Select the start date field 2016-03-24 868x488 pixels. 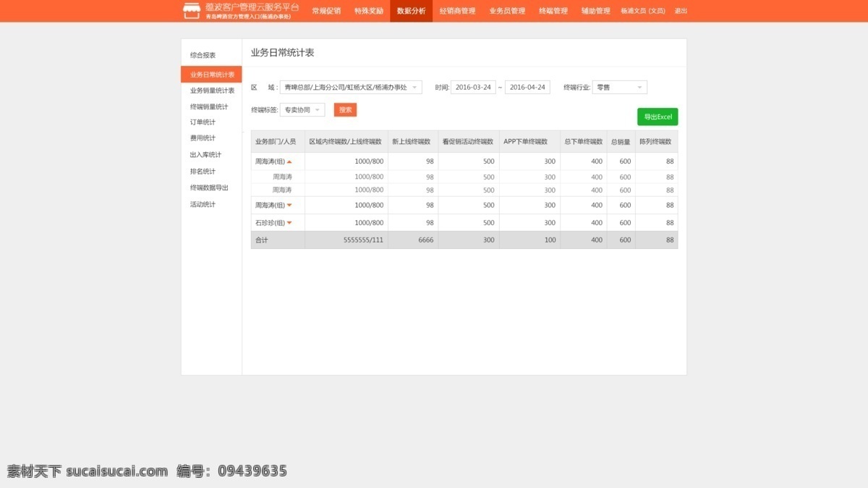coord(473,88)
